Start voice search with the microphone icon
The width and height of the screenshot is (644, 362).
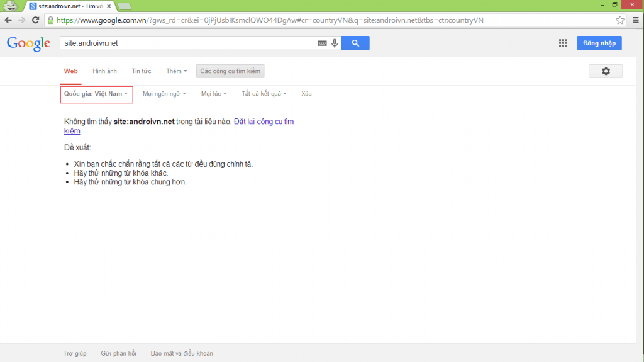335,43
